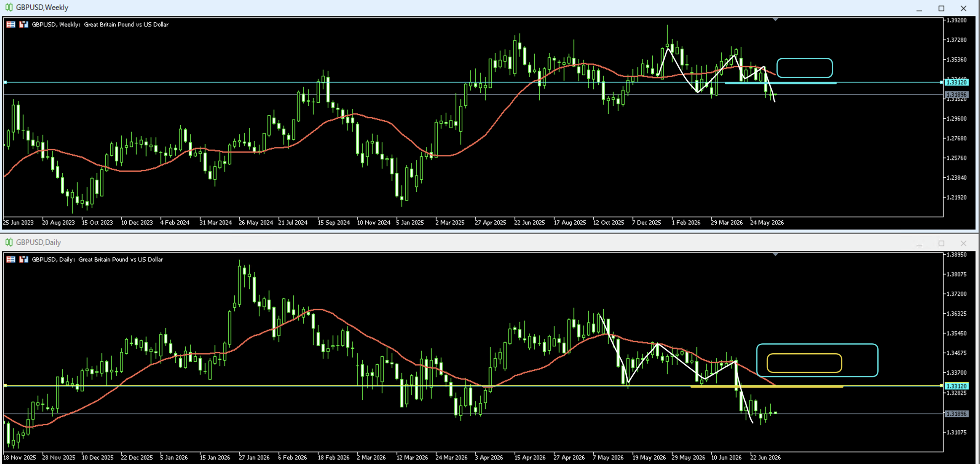Select the yellow rounded rectangle on Daily chart
Viewport: 980px width, 464px height.
[x=804, y=363]
